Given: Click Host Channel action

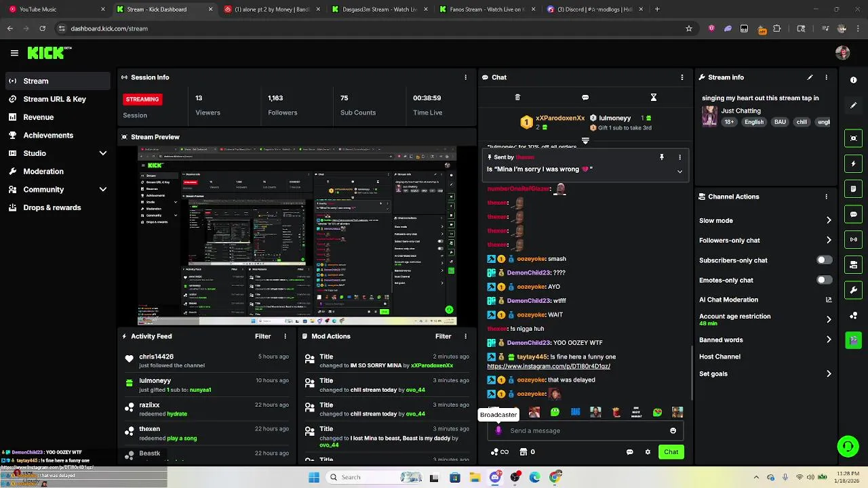Looking at the screenshot, I should pyautogui.click(x=719, y=357).
